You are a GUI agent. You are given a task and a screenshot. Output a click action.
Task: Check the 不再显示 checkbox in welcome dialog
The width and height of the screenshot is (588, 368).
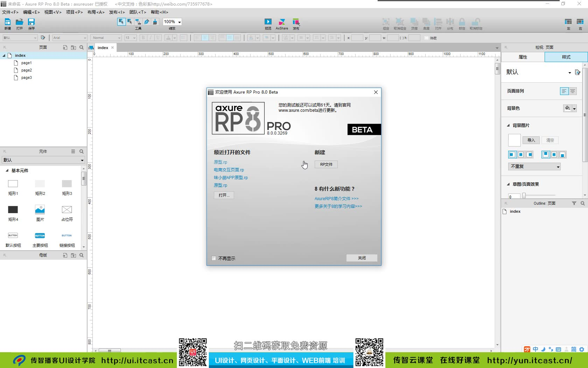214,258
